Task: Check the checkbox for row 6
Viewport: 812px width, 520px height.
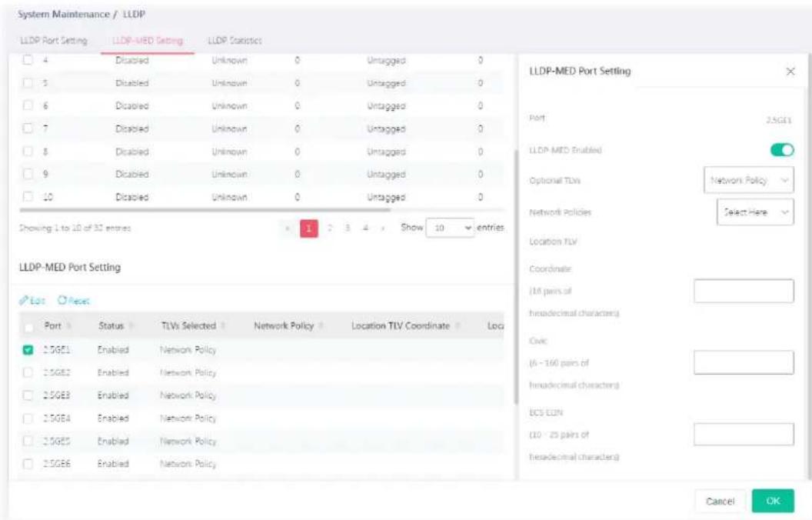Action: (x=28, y=105)
